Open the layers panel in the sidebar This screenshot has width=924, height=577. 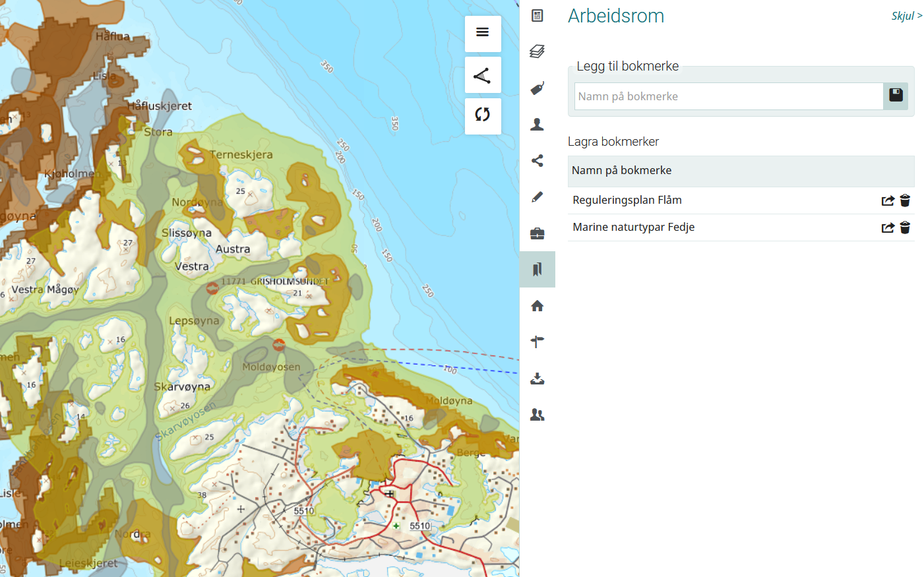coord(537,51)
